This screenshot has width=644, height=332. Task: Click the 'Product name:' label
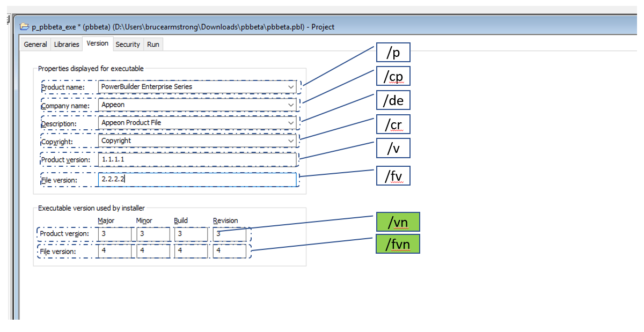point(62,87)
